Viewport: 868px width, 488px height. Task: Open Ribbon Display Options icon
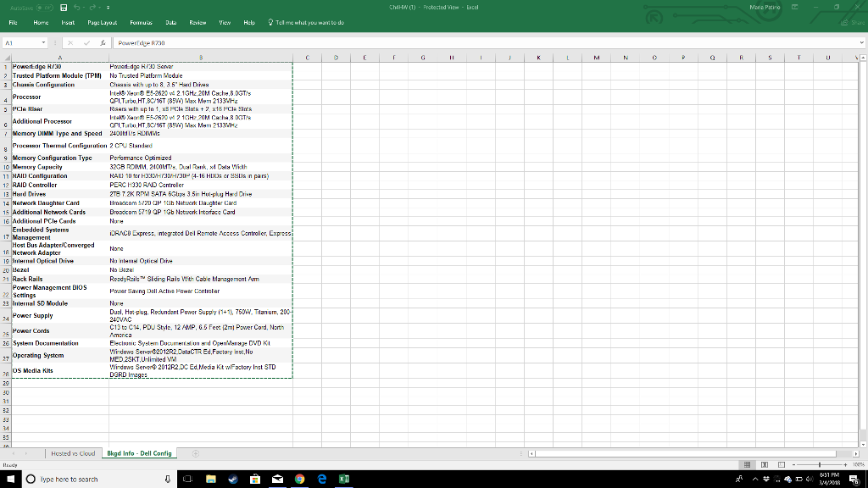(x=795, y=7)
